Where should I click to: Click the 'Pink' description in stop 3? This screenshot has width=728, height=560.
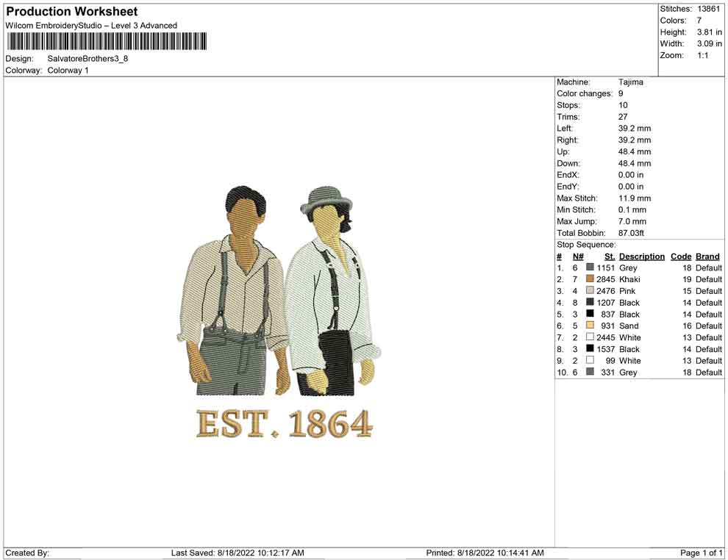pyautogui.click(x=627, y=291)
